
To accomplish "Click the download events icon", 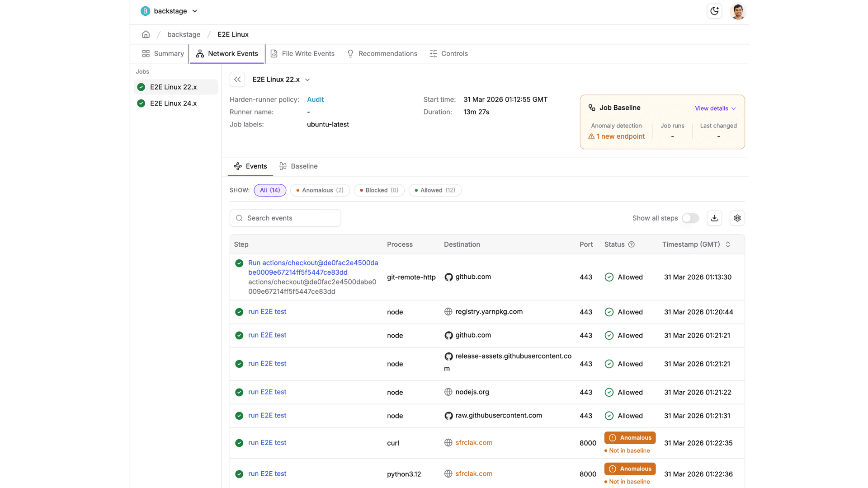I will point(714,218).
